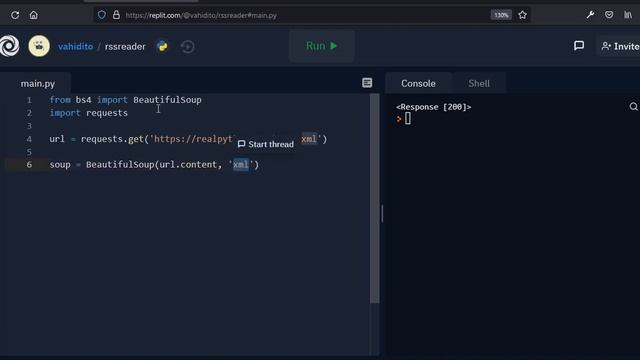The height and width of the screenshot is (360, 640).
Task: View site security via the padlock icon
Action: [116, 15]
